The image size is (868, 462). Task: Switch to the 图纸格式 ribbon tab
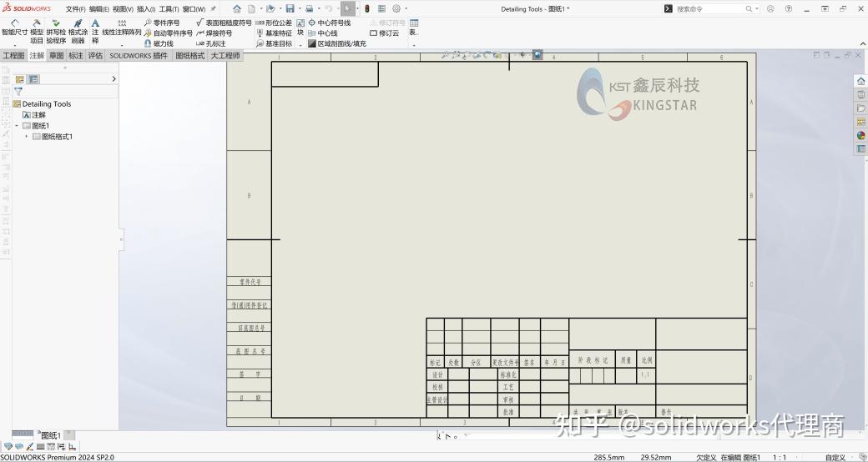click(x=190, y=55)
